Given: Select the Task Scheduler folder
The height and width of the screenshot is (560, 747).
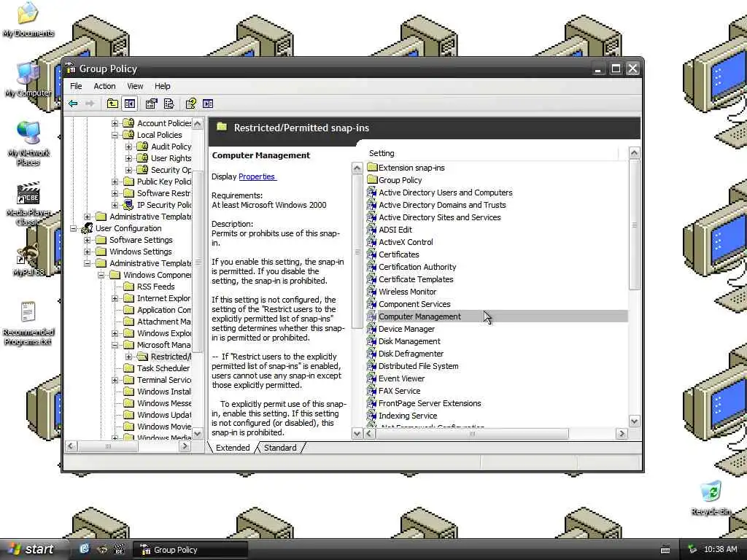Looking at the screenshot, I should (163, 368).
